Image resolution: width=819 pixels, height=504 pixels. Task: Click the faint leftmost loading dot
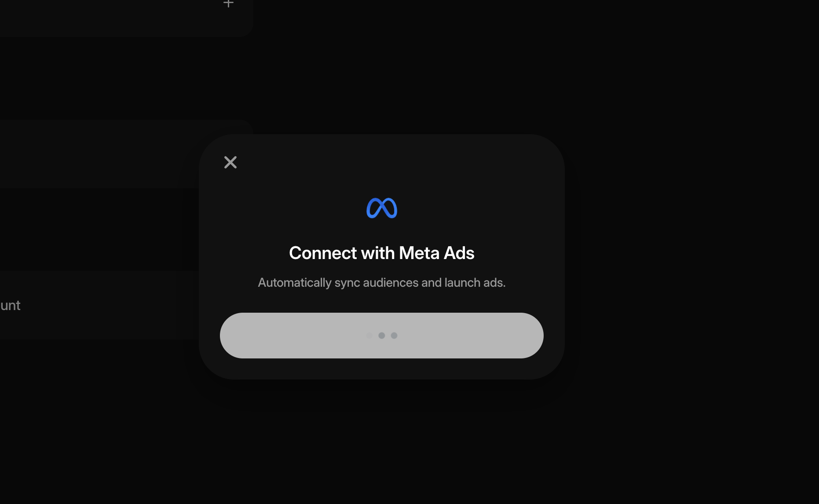coord(369,336)
